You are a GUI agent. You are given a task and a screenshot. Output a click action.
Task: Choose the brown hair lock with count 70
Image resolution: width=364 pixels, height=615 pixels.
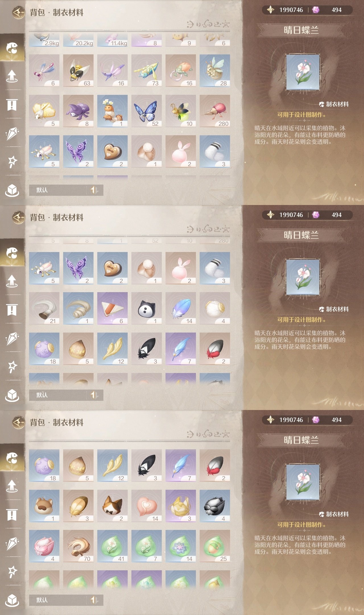coord(78,546)
